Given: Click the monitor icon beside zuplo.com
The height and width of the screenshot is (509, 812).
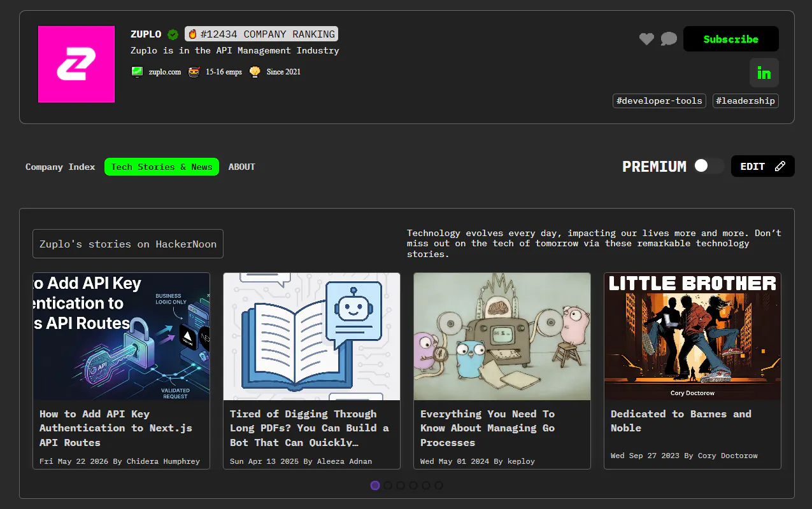Looking at the screenshot, I should (x=137, y=72).
